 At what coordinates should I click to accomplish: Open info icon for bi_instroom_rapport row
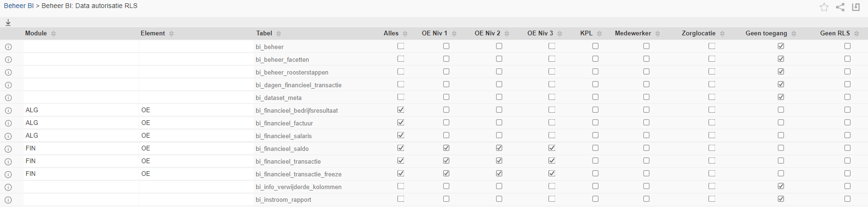(x=8, y=200)
